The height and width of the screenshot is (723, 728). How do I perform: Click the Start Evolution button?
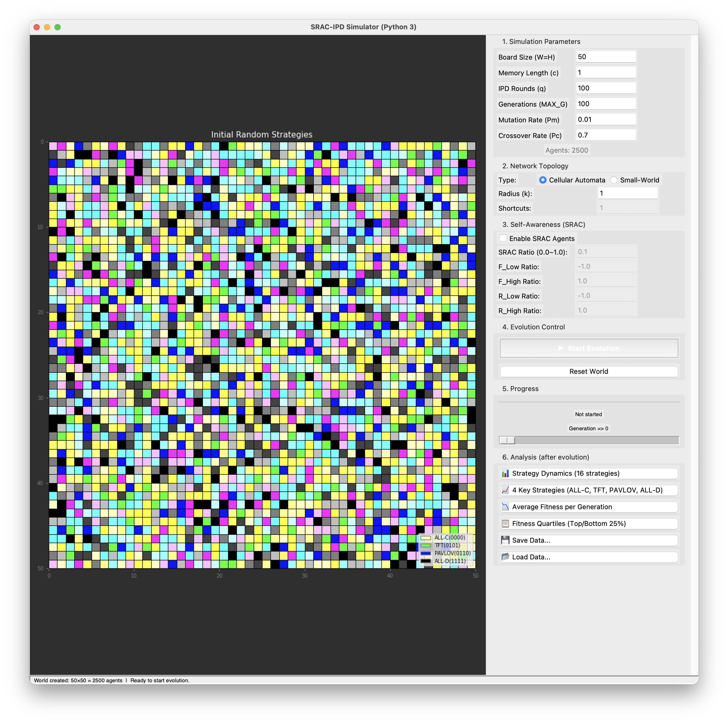(x=589, y=348)
